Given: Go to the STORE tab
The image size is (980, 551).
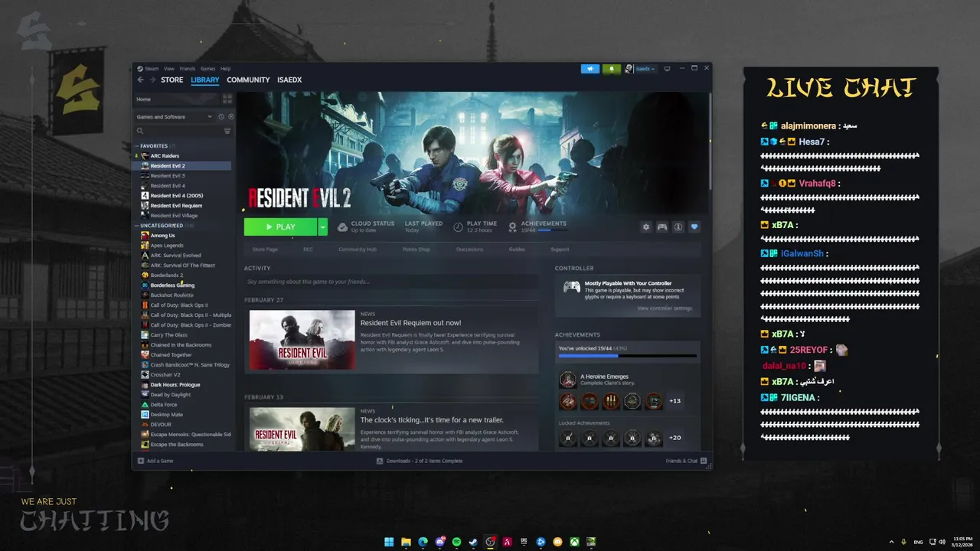Looking at the screenshot, I should (172, 80).
